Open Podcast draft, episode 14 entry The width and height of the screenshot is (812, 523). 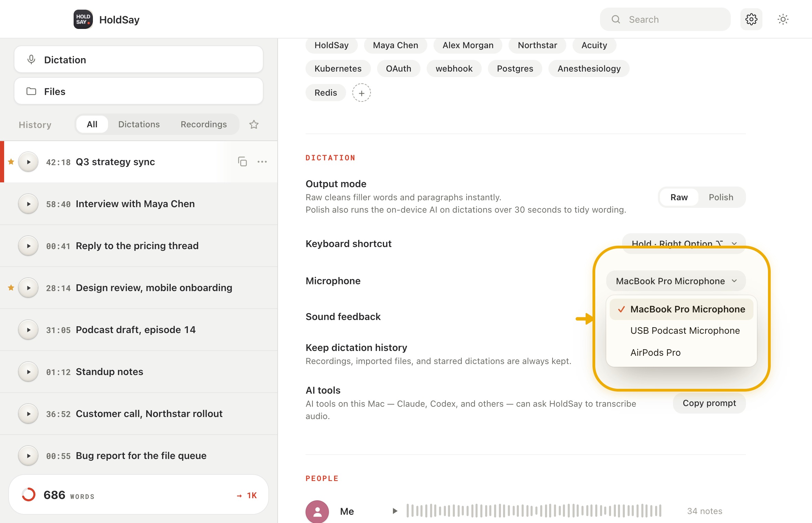click(x=139, y=330)
